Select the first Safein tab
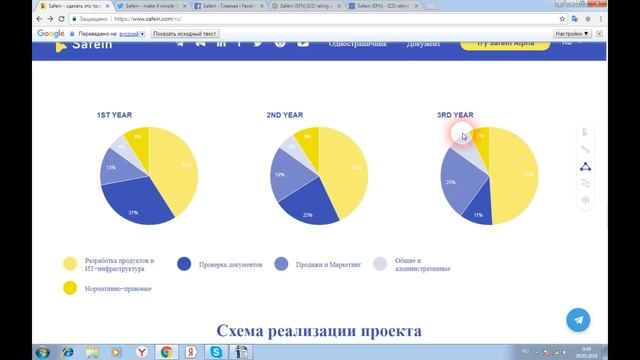This screenshot has height=360, width=640. coord(73,6)
